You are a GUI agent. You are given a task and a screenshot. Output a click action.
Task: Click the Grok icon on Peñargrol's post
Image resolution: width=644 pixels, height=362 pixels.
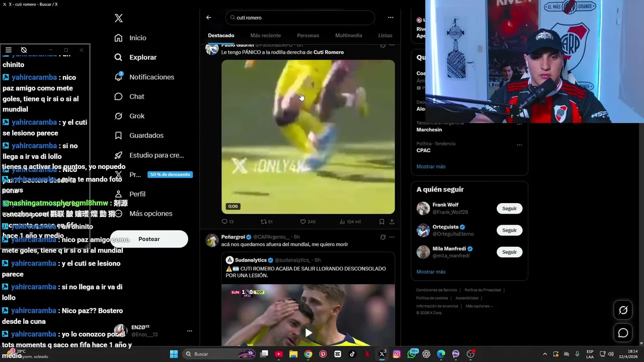pos(383,237)
